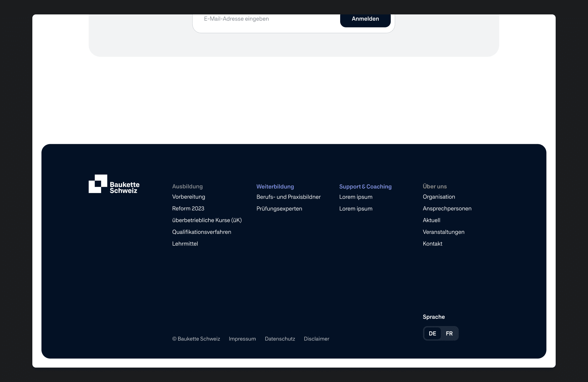Open the Kontakt link
Viewport: 588px width, 382px height.
(x=432, y=244)
